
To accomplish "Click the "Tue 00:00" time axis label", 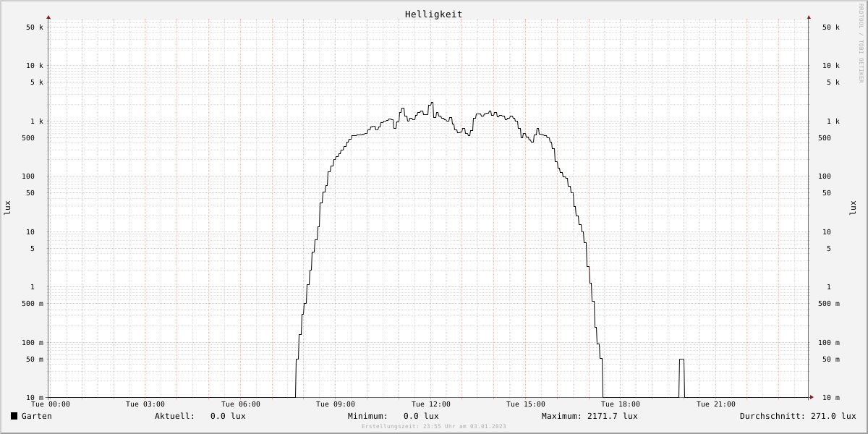I will click(x=51, y=404).
